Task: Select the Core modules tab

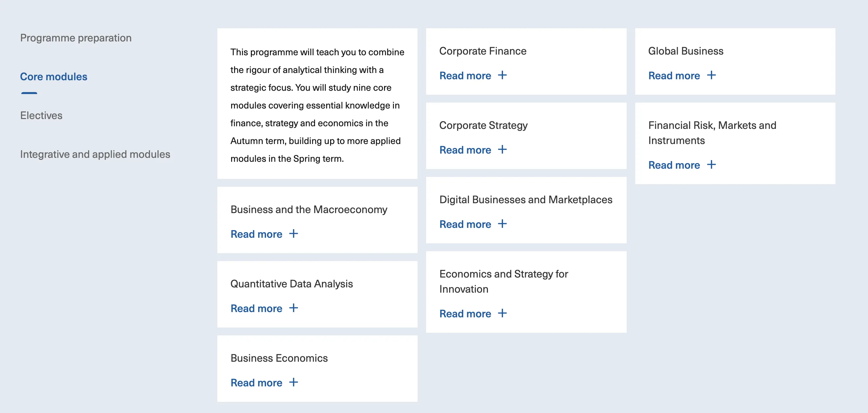Action: point(54,77)
